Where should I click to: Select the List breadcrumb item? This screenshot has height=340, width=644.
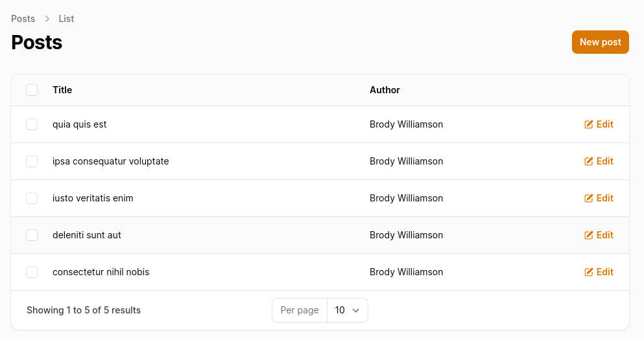[66, 19]
